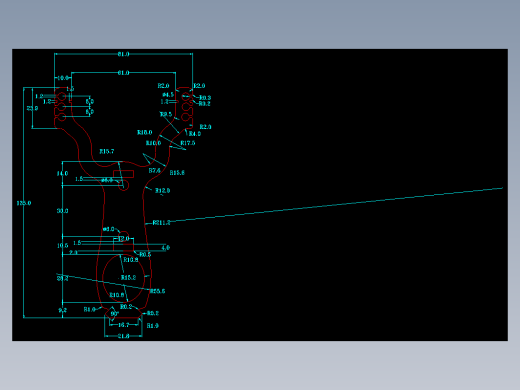This screenshot has height=390, width=520.
Task: Select the 125.0 overall height dimension
Action: pos(24,203)
